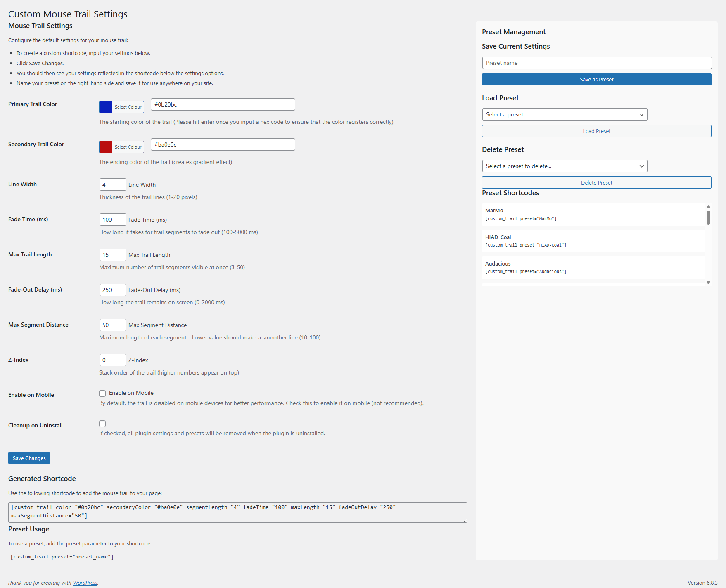Open the Select a preset to delete dropdown

point(565,166)
